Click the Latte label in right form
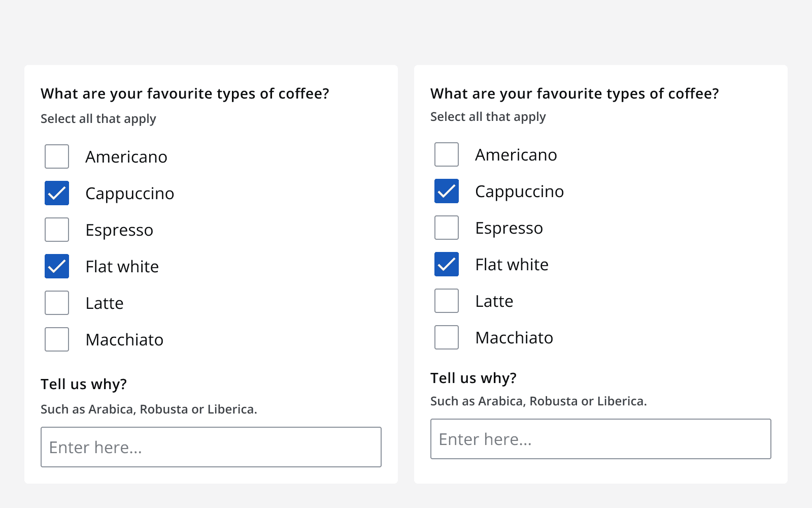This screenshot has width=812, height=508. pos(494,300)
